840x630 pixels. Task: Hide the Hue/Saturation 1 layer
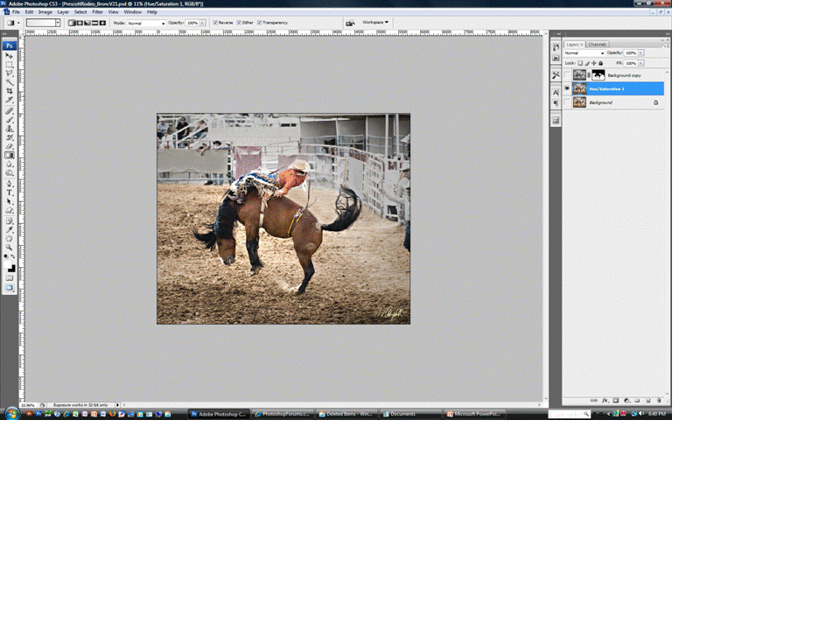click(567, 88)
